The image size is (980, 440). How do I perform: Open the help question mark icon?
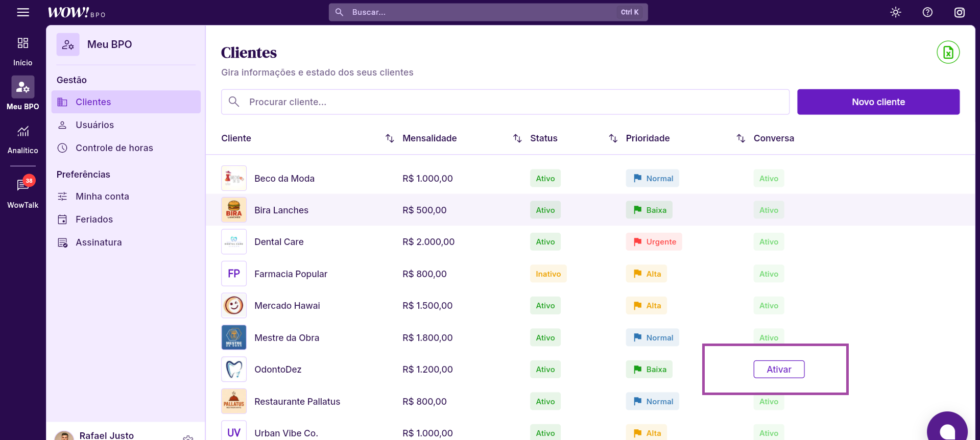[927, 12]
